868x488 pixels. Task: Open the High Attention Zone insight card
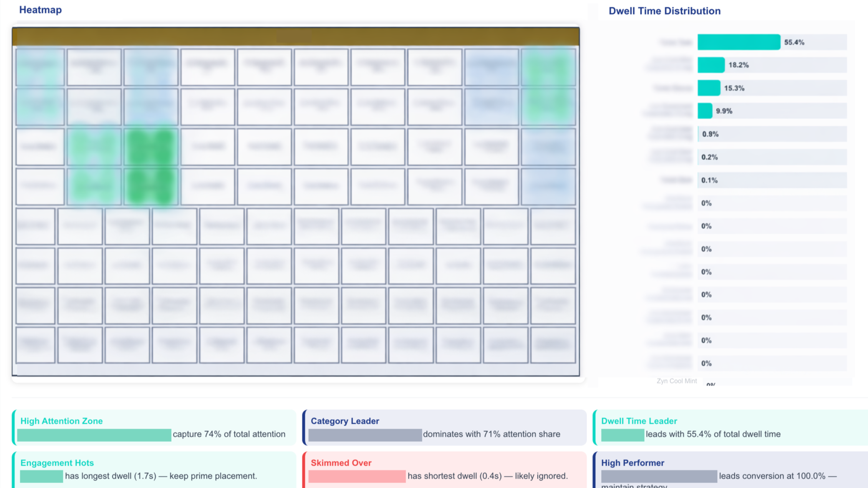coord(154,428)
